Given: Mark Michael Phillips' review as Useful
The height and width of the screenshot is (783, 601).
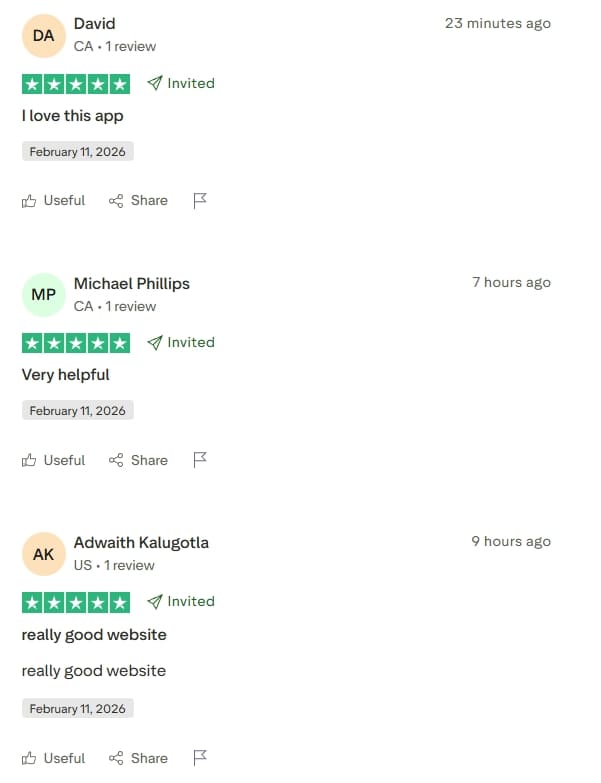Looking at the screenshot, I should click(x=53, y=460).
